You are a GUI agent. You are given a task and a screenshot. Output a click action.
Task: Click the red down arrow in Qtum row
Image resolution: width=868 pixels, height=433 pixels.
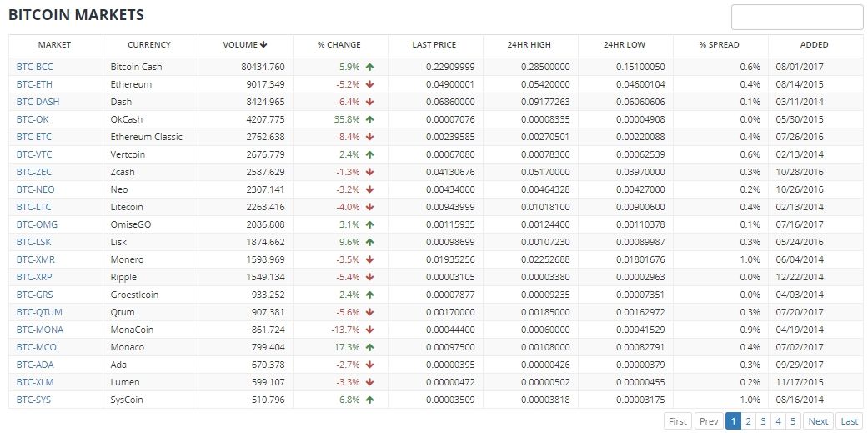tap(369, 312)
